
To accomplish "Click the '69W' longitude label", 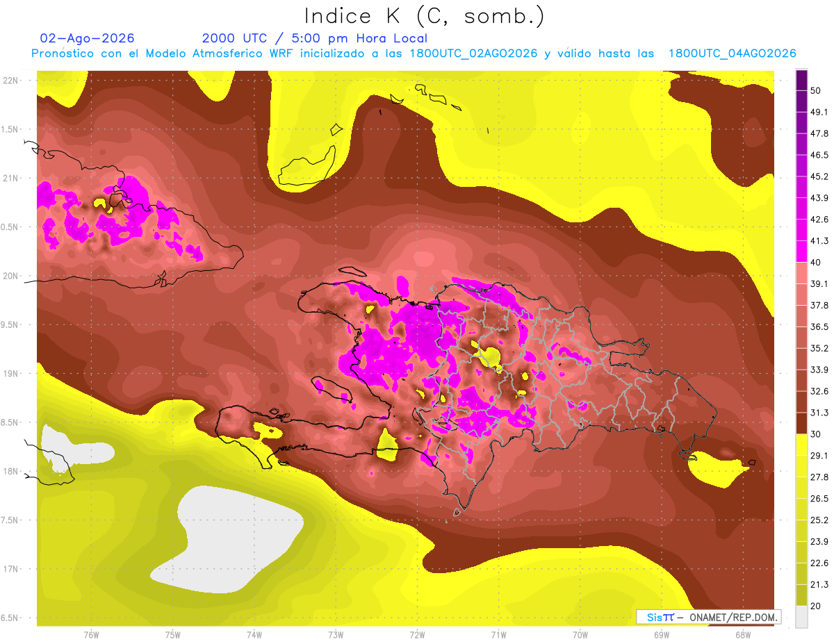I will pos(662,635).
